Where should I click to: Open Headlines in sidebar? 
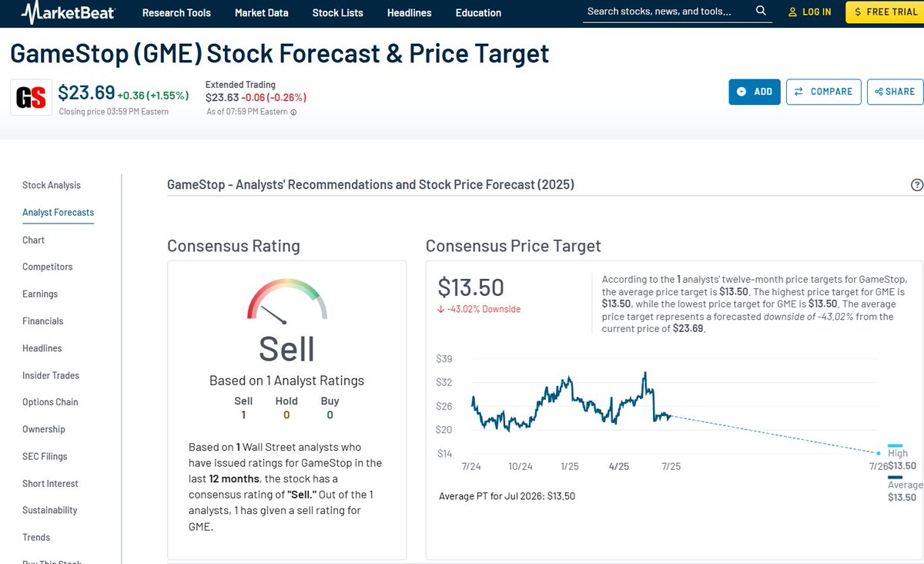pyautogui.click(x=42, y=348)
